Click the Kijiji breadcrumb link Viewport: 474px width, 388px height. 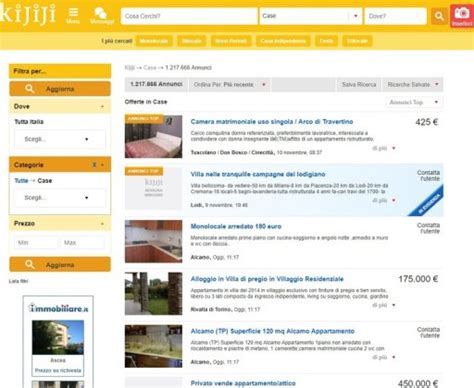click(x=129, y=68)
